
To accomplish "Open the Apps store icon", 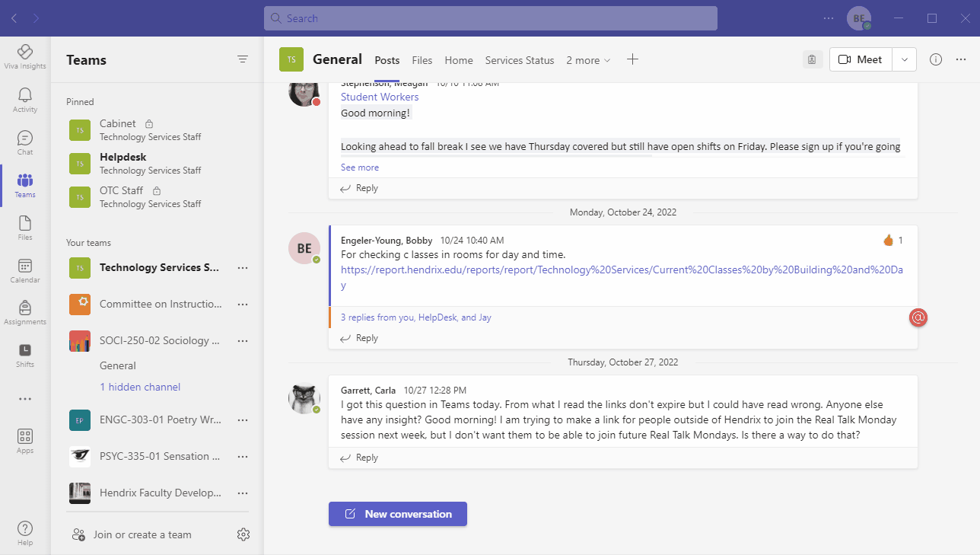I will 25,441.
